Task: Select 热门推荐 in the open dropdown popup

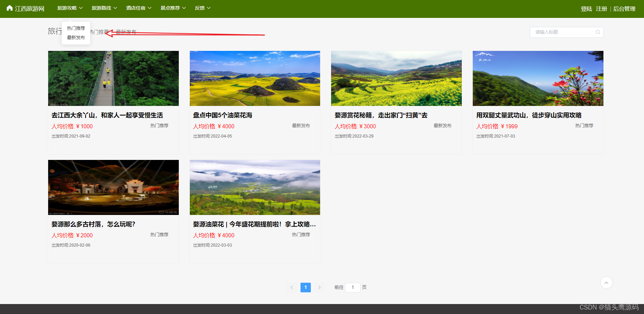Action: [x=76, y=28]
